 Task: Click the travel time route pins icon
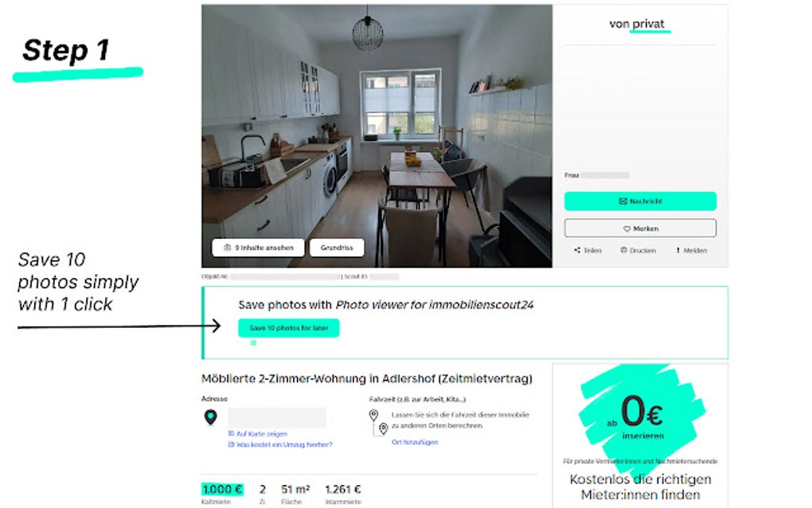point(378,422)
